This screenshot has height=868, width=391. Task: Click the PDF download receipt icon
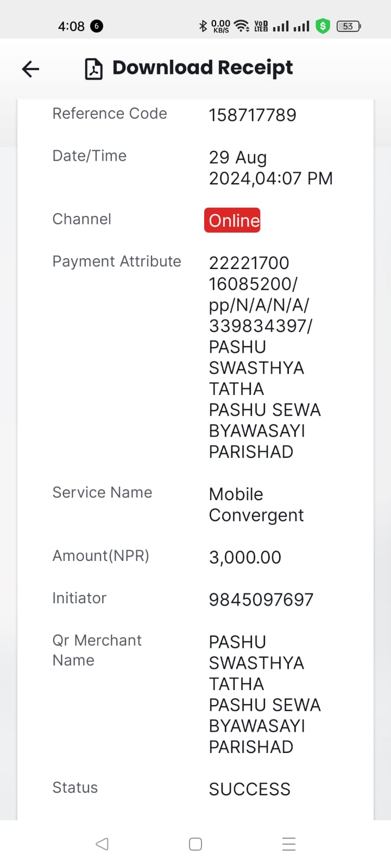coord(94,69)
